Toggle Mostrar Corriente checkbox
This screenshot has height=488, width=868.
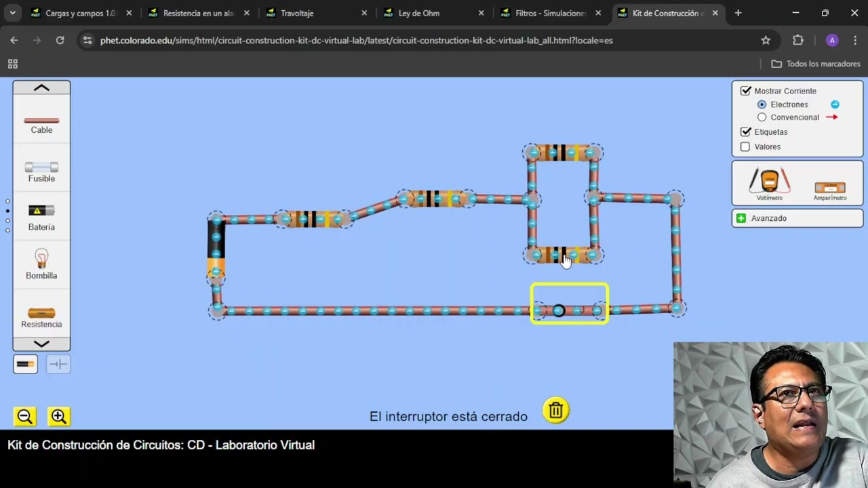(x=746, y=91)
